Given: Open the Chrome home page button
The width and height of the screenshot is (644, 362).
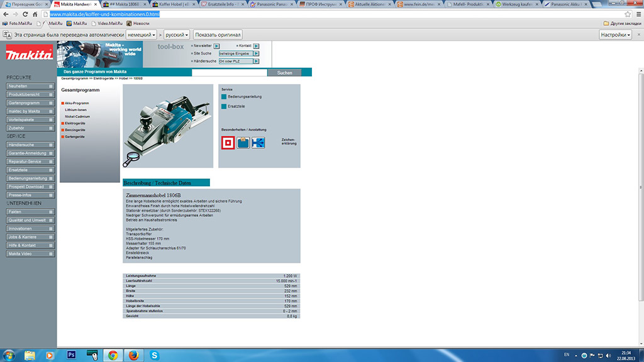Looking at the screenshot, I should click(35, 14).
